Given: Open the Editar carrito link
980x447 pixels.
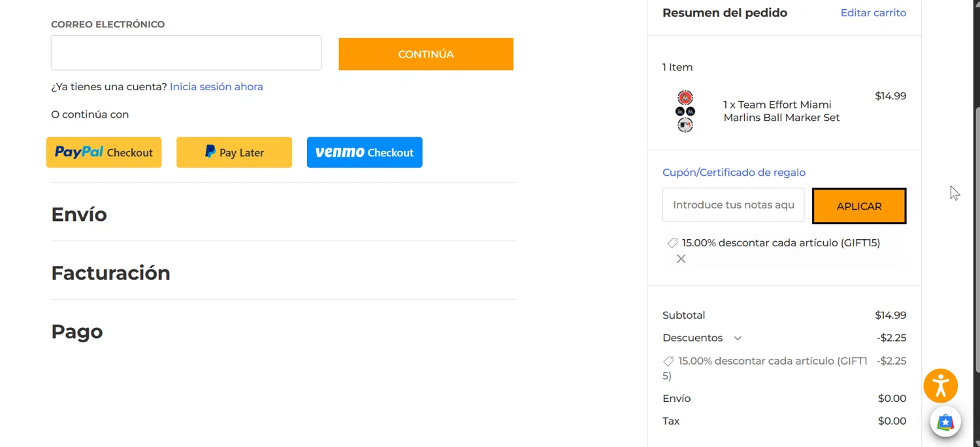Looking at the screenshot, I should click(x=873, y=13).
